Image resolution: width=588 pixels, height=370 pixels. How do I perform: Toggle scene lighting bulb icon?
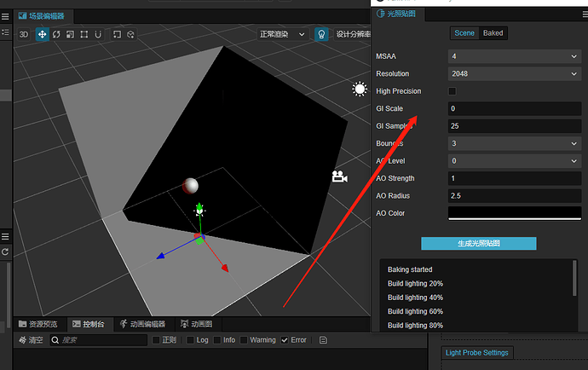point(321,34)
